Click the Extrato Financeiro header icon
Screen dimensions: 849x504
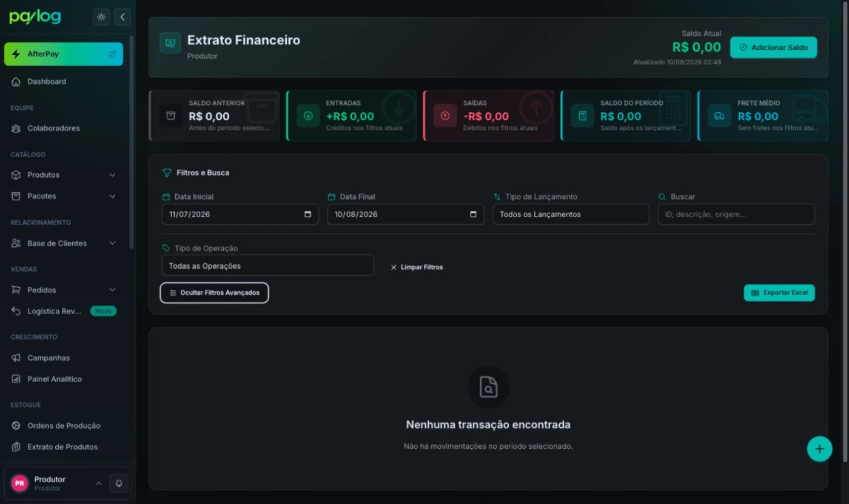pos(170,43)
